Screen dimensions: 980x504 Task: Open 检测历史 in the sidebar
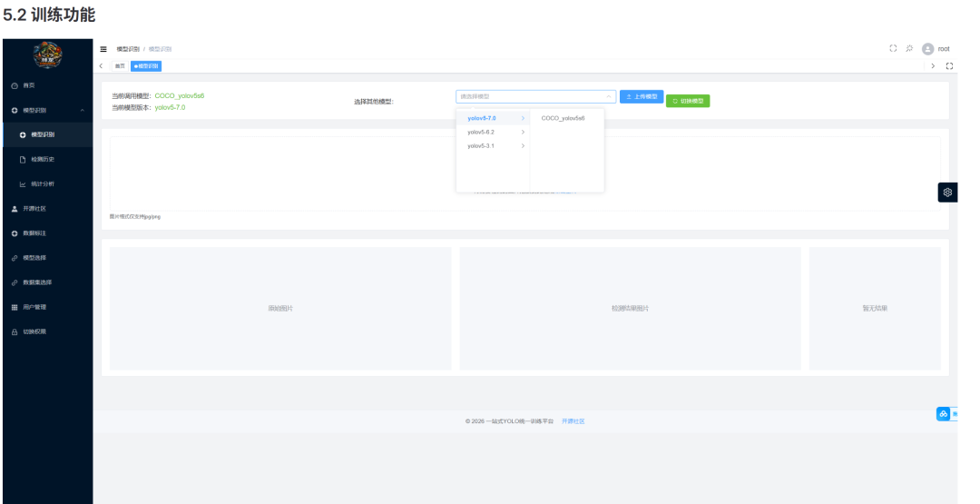[47, 160]
